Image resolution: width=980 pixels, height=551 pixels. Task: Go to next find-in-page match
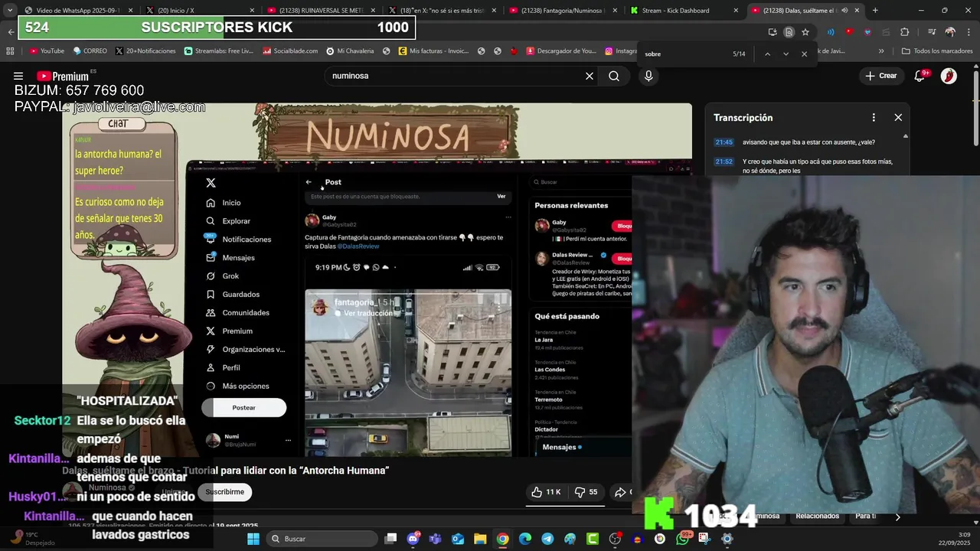coord(786,54)
